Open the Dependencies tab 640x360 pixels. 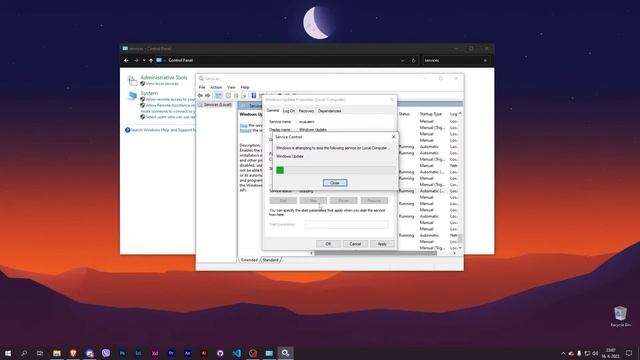pyautogui.click(x=329, y=111)
